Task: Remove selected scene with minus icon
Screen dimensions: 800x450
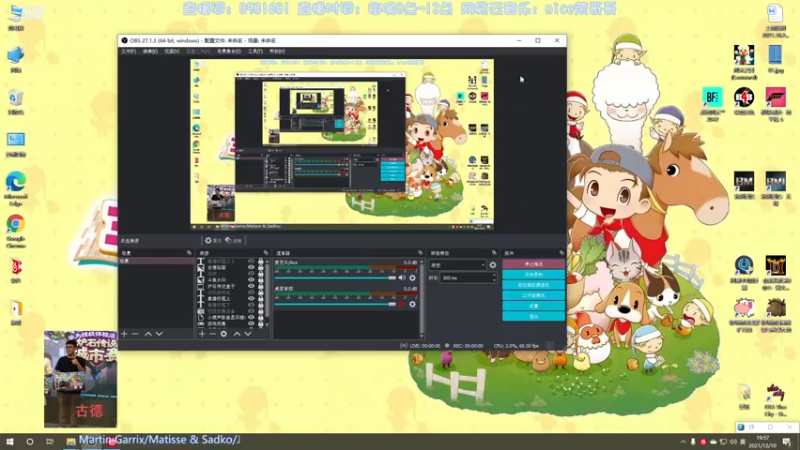Action: 135,334
